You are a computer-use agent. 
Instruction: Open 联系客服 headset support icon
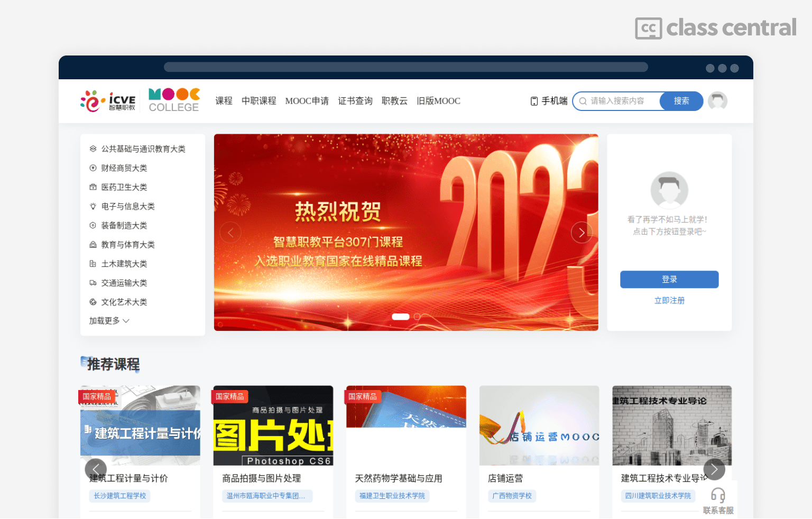pyautogui.click(x=717, y=495)
